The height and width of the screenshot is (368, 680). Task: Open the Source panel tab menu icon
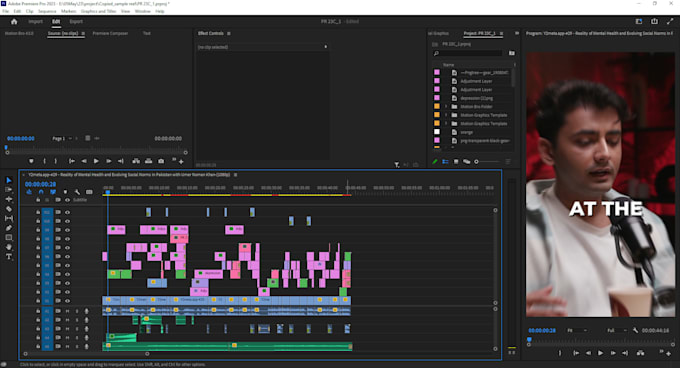tap(83, 33)
